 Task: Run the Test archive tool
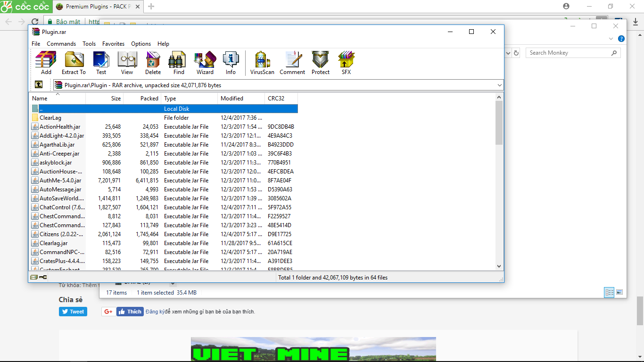tap(101, 63)
